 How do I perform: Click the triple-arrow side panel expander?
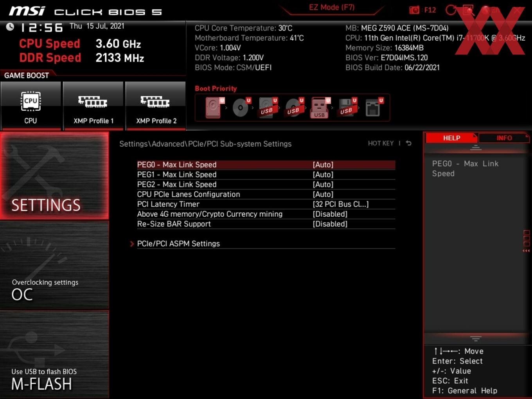tap(526, 251)
